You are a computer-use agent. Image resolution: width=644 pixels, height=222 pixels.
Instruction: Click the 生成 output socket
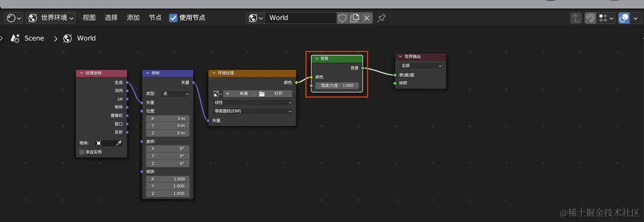(127, 82)
